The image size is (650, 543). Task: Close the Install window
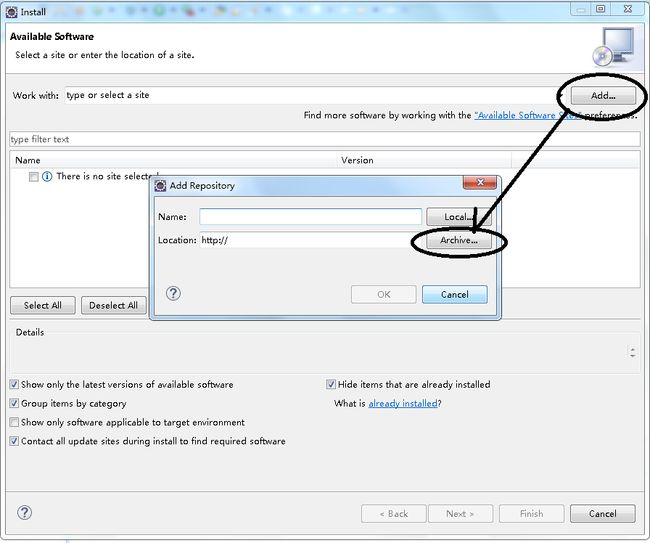point(628,9)
